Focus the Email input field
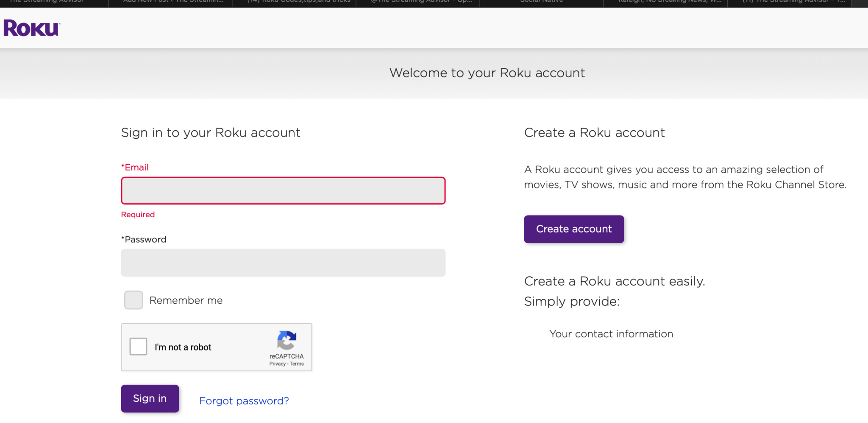Screen dimensions: 868x423 point(283,190)
